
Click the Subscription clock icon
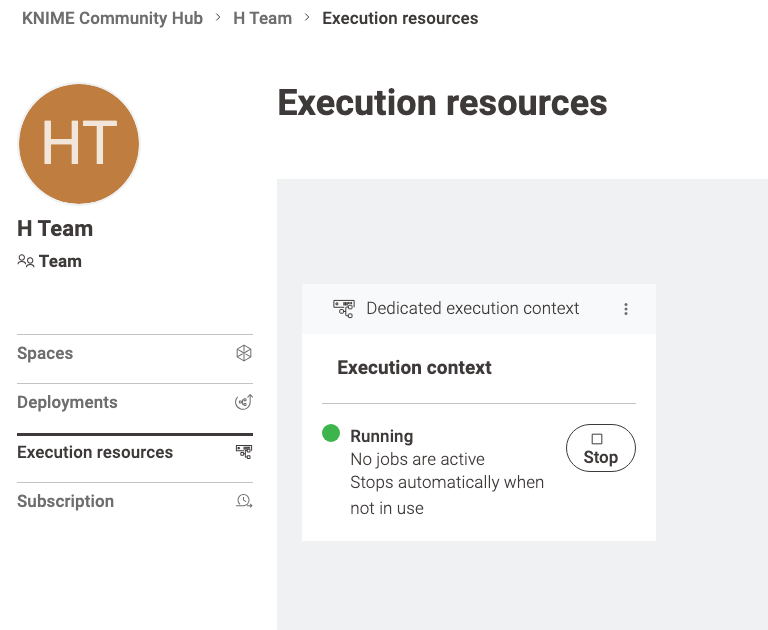pos(244,501)
